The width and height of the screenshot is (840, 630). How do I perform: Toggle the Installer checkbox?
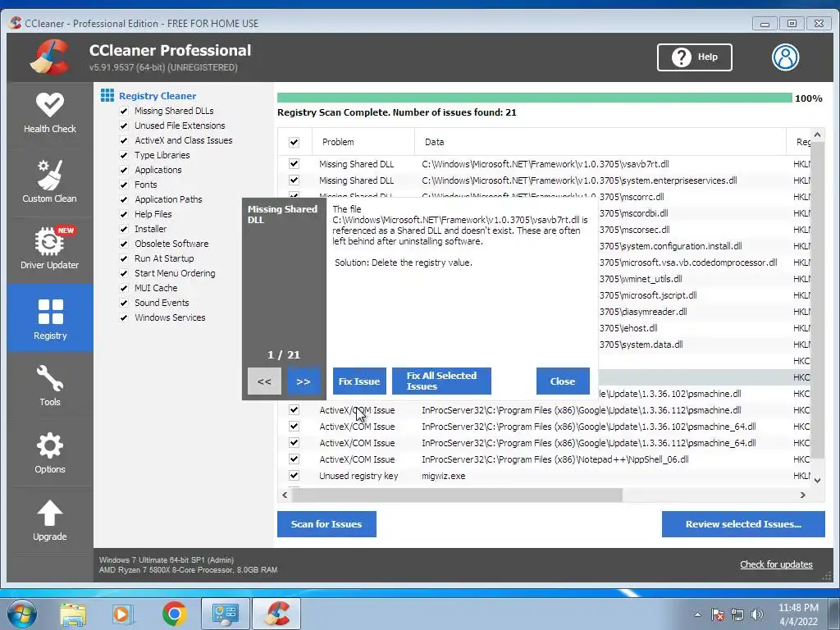click(124, 229)
